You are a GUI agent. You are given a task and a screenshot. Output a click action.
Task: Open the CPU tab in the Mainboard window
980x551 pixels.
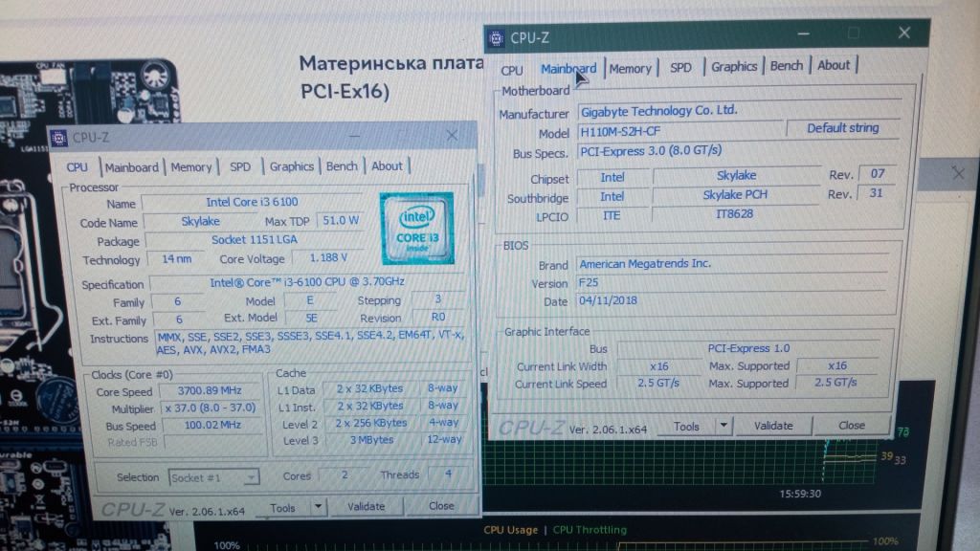click(x=511, y=70)
